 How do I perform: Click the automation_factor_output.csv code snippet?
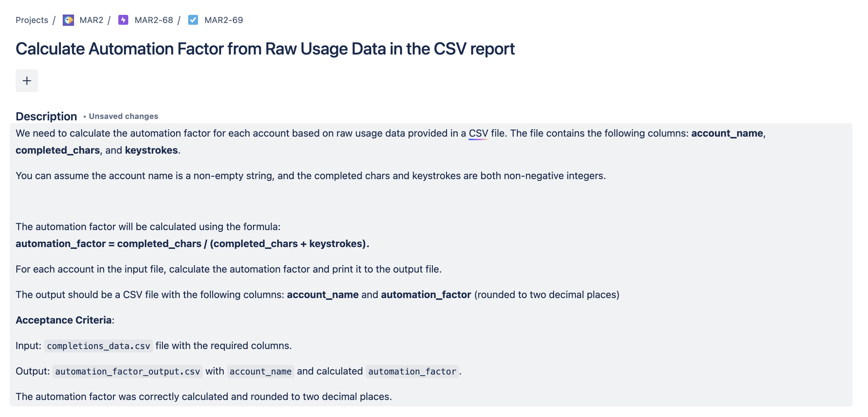tap(128, 371)
